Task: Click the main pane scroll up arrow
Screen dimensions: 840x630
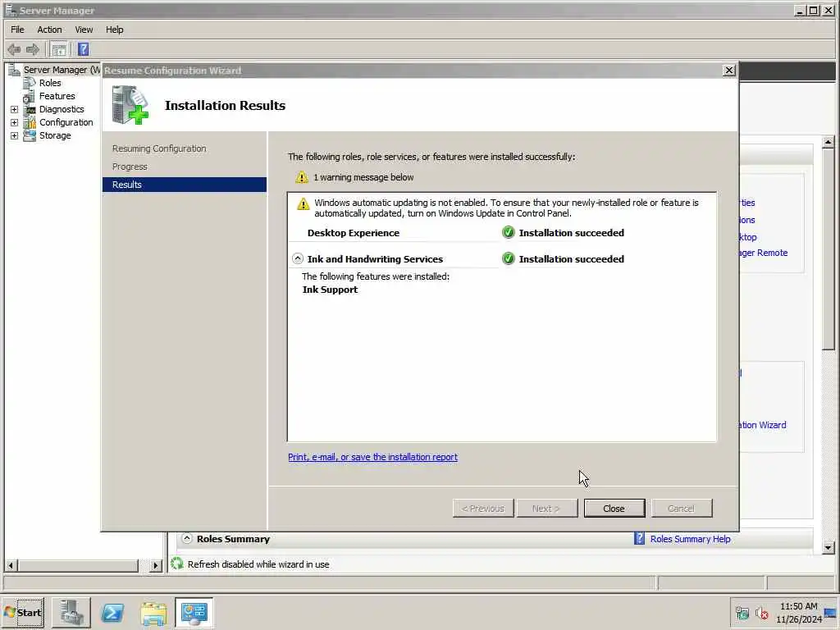Action: pyautogui.click(x=828, y=142)
